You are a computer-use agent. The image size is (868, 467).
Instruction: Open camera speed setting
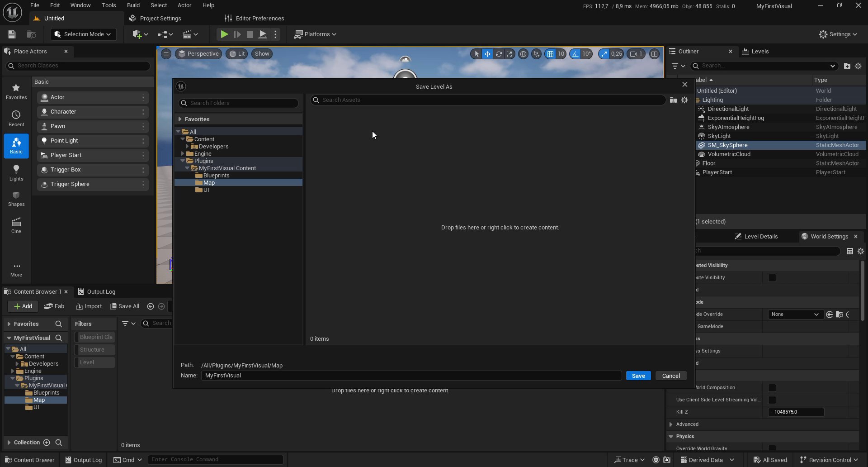636,54
